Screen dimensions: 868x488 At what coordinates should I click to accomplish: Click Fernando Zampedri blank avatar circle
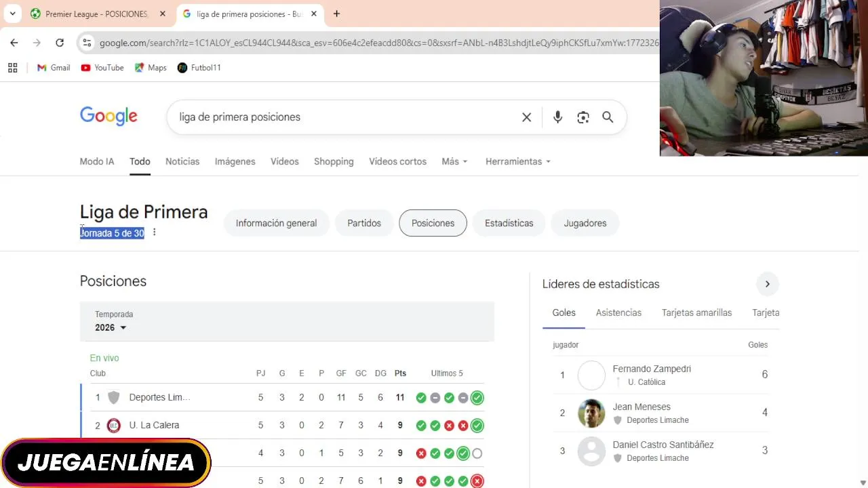[x=591, y=375]
